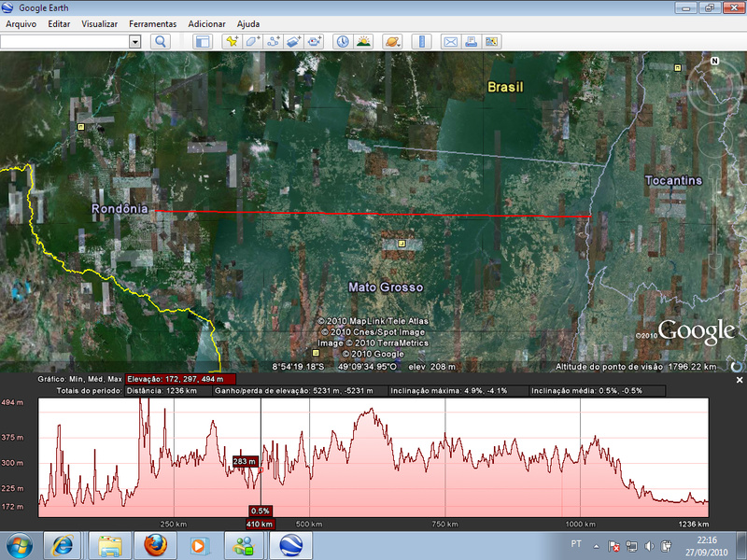Open the Visualizar menu
747x560 pixels.
click(100, 22)
